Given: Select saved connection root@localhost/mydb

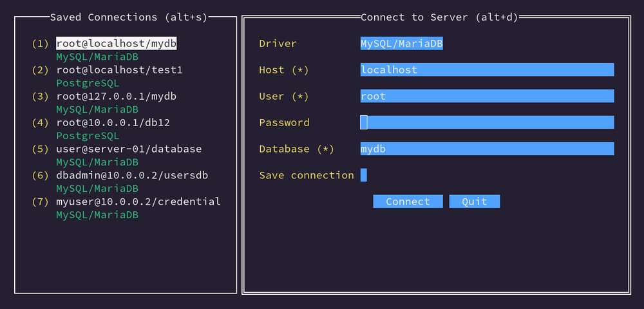Looking at the screenshot, I should point(116,44).
